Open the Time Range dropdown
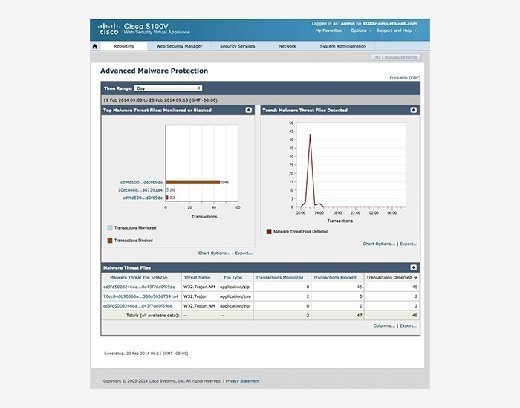520x408 pixels. tap(168, 88)
